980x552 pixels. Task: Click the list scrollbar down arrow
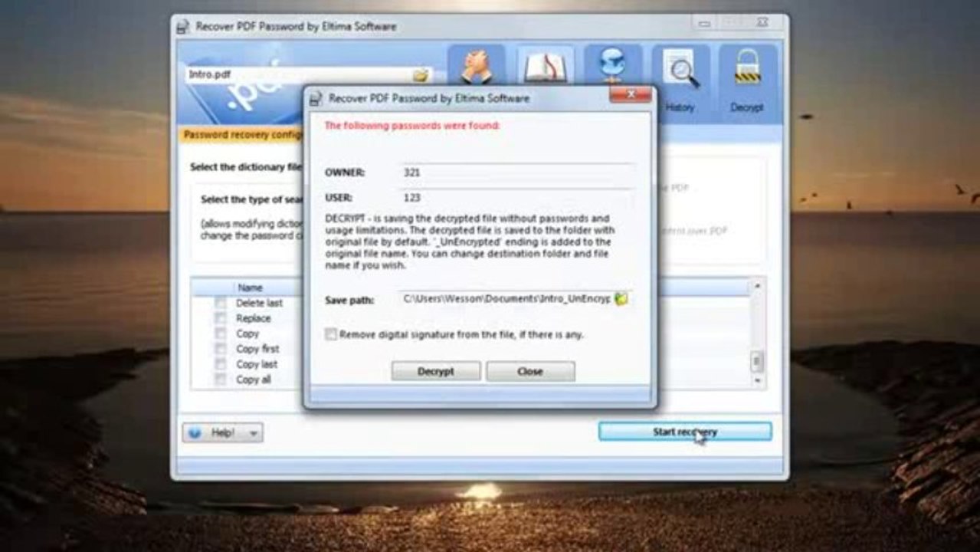click(x=757, y=381)
